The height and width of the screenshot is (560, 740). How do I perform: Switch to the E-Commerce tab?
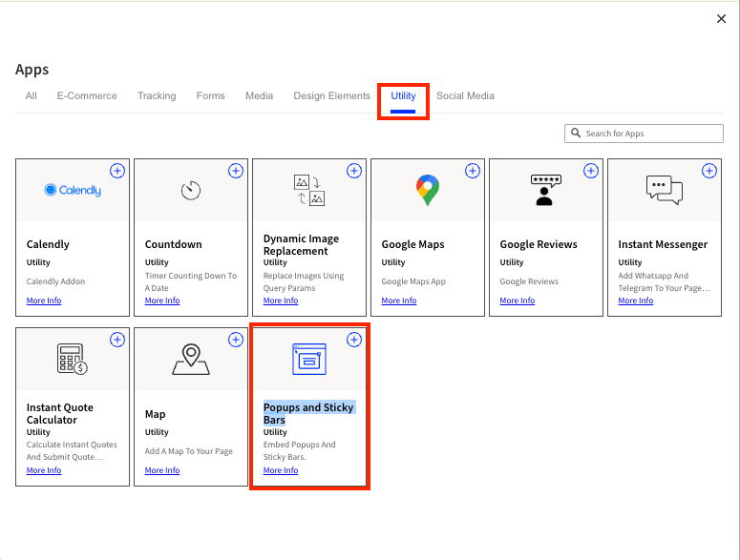(x=87, y=96)
